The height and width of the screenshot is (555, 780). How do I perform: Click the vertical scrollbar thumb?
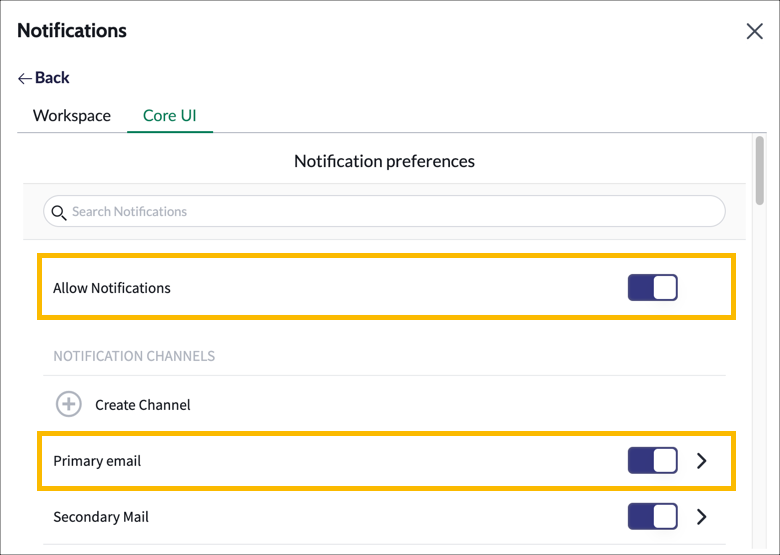pyautogui.click(x=759, y=171)
